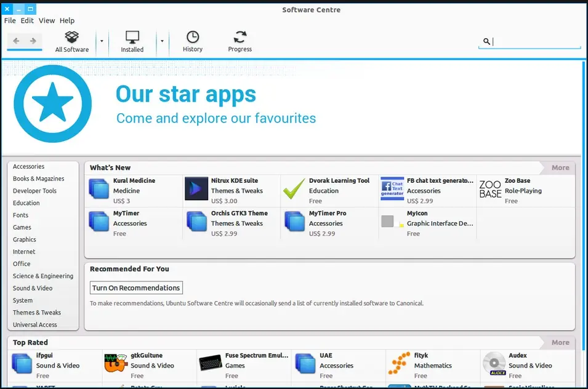Go back with the left arrow icon
588x389 pixels.
[x=16, y=41]
